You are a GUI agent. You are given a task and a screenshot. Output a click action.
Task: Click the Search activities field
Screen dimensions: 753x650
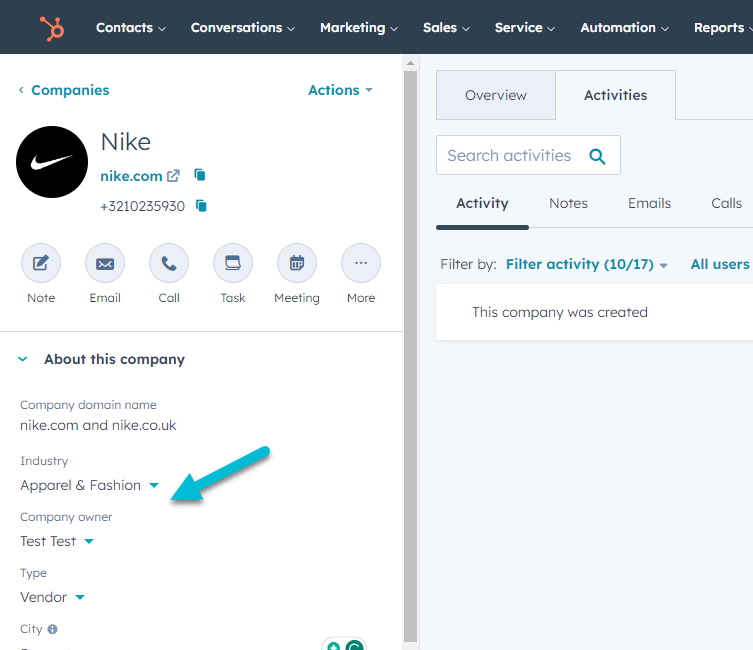pos(528,156)
